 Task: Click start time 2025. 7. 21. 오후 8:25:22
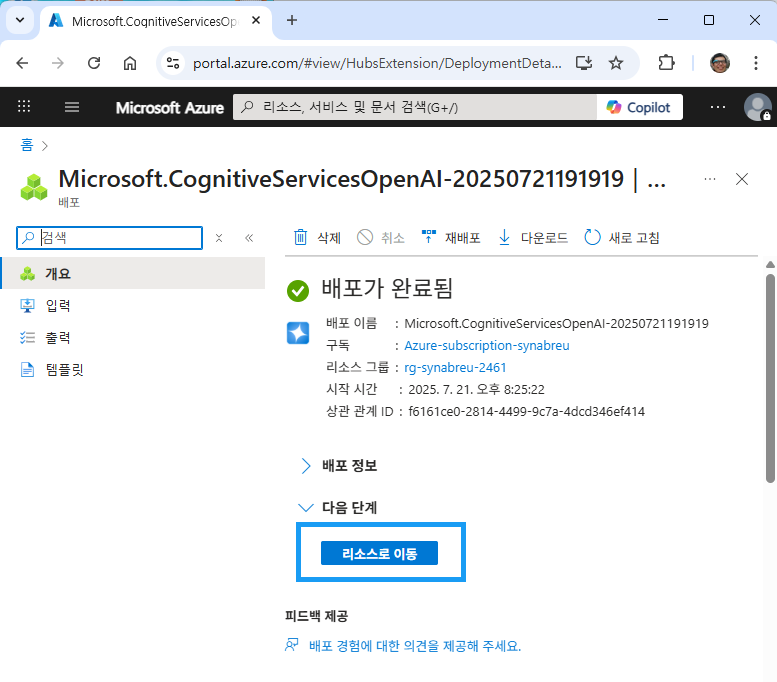click(476, 390)
